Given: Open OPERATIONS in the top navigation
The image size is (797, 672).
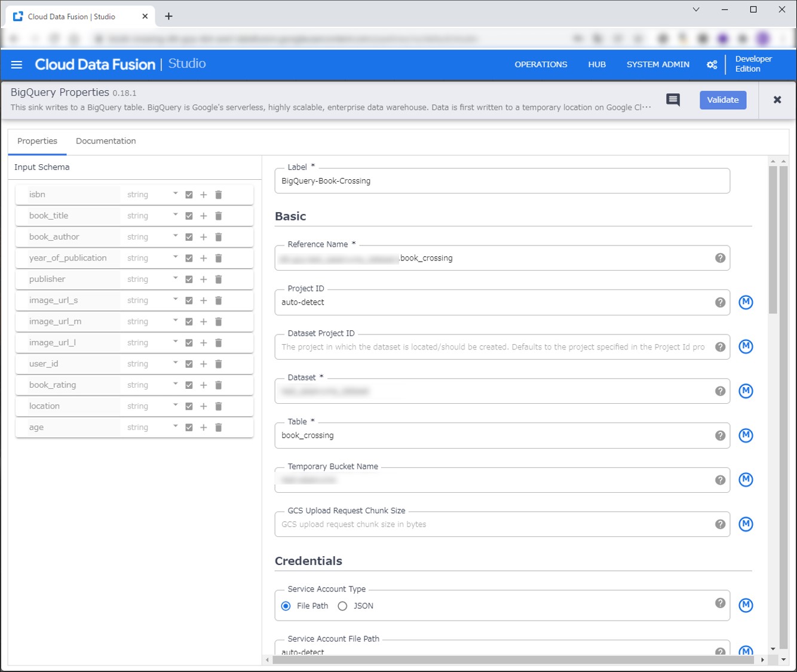Looking at the screenshot, I should [x=541, y=65].
